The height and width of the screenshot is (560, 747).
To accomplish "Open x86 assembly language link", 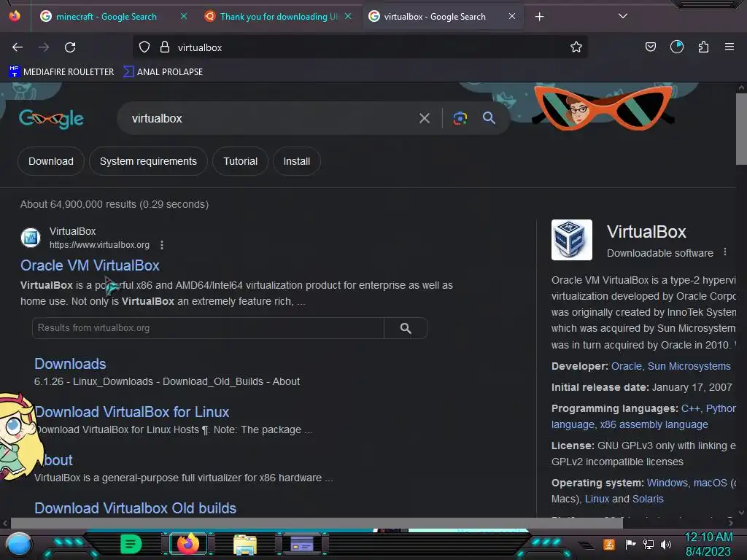I will click(x=654, y=425).
